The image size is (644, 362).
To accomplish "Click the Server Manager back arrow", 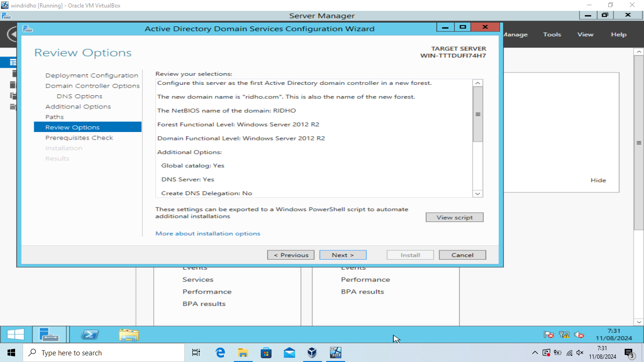I will coord(12,34).
